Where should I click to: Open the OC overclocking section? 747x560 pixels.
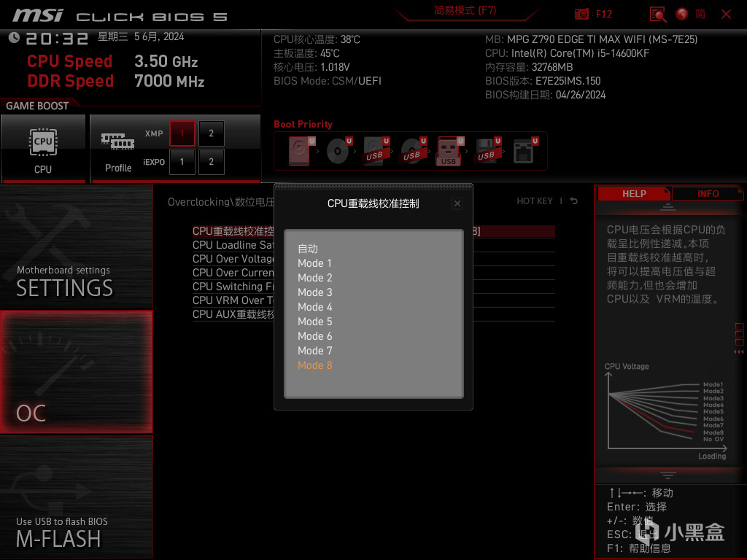[76, 373]
